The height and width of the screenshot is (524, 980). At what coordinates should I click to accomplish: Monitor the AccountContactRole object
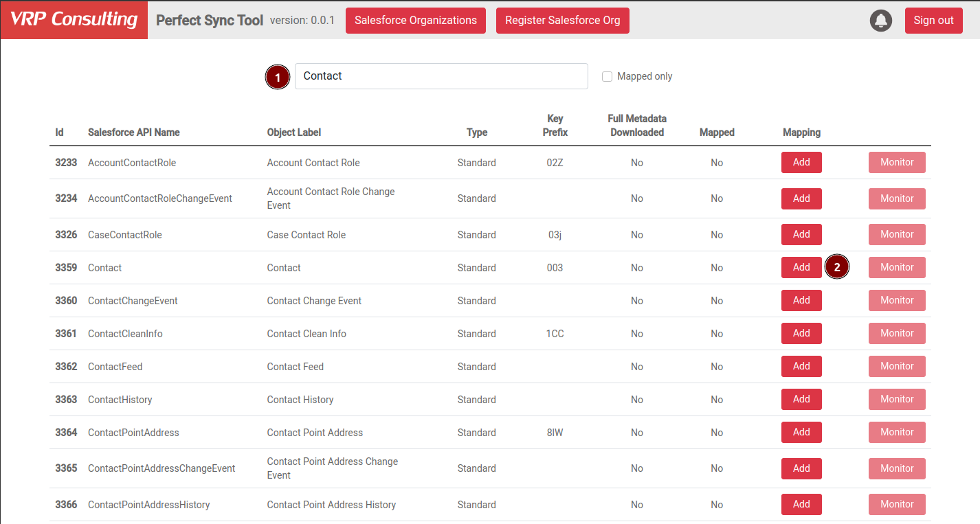tap(897, 162)
